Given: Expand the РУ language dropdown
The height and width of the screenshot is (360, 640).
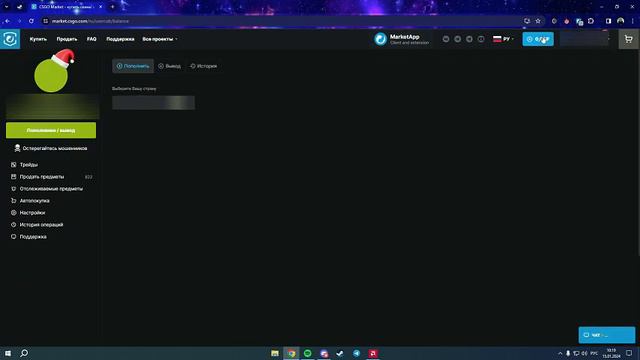Looking at the screenshot, I should pos(503,39).
